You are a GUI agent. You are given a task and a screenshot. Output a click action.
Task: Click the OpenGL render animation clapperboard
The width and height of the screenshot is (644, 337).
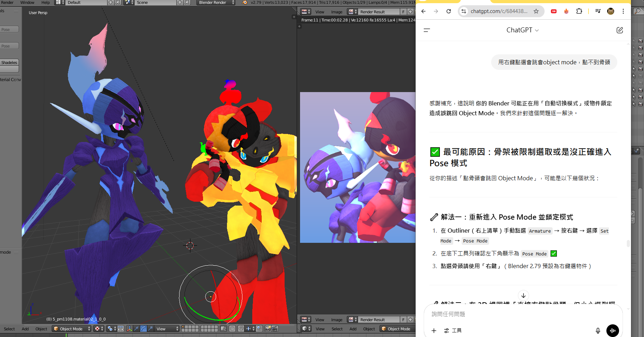275,329
